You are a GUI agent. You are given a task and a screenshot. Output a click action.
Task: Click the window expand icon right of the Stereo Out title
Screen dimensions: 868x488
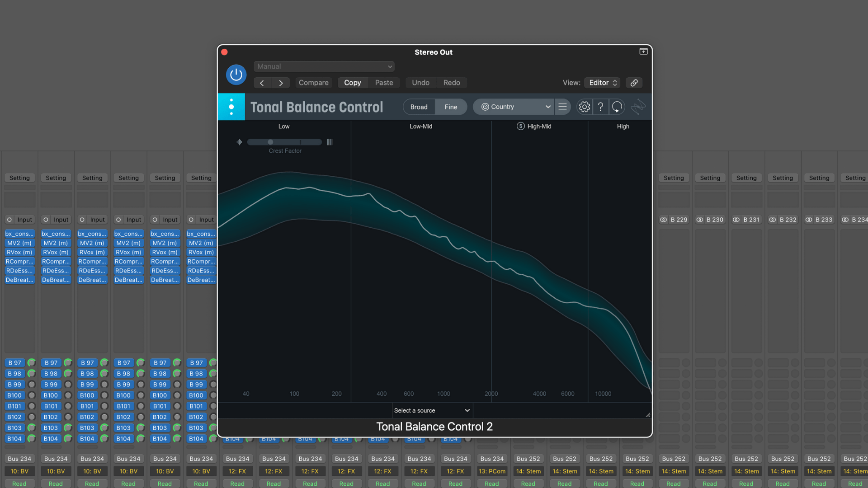coord(643,52)
